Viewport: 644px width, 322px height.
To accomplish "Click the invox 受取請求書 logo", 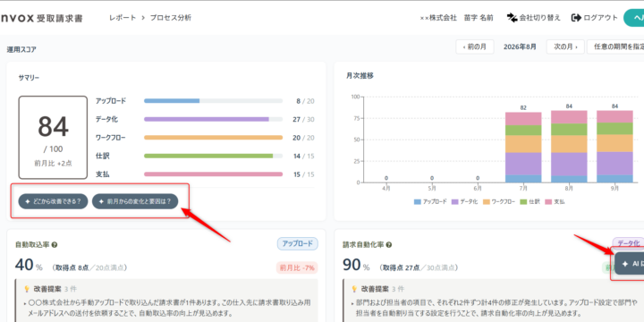I will [x=41, y=18].
